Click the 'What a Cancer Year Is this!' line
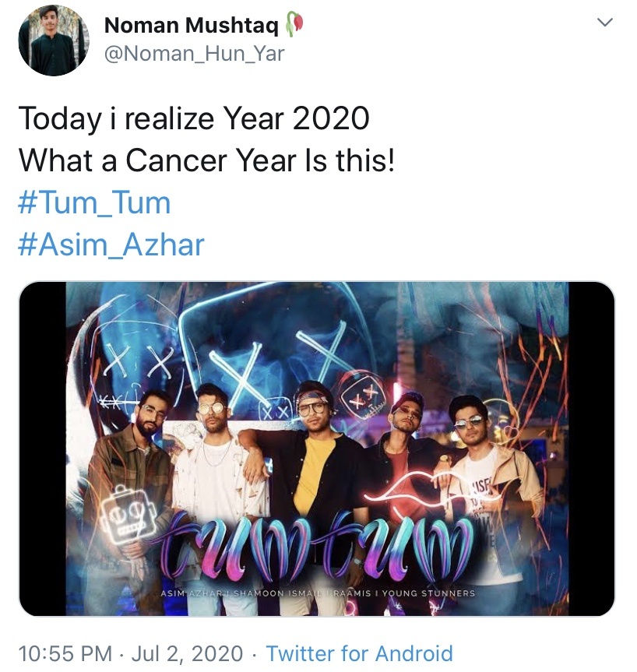 click(206, 160)
